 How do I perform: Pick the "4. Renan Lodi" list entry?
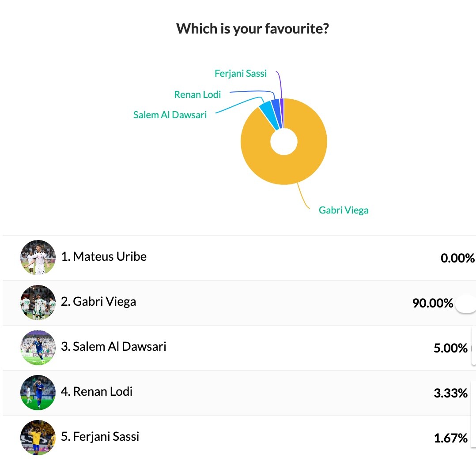(x=97, y=392)
